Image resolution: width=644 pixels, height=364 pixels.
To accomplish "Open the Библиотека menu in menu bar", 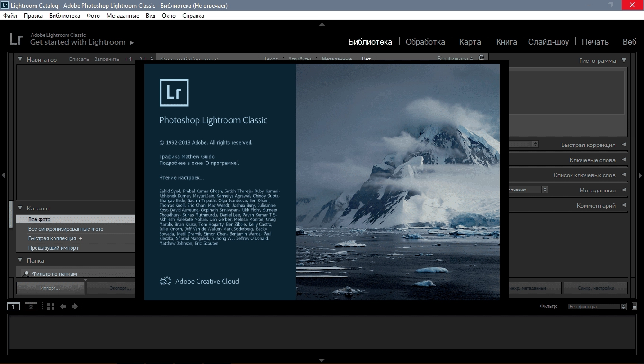I will coord(64,16).
